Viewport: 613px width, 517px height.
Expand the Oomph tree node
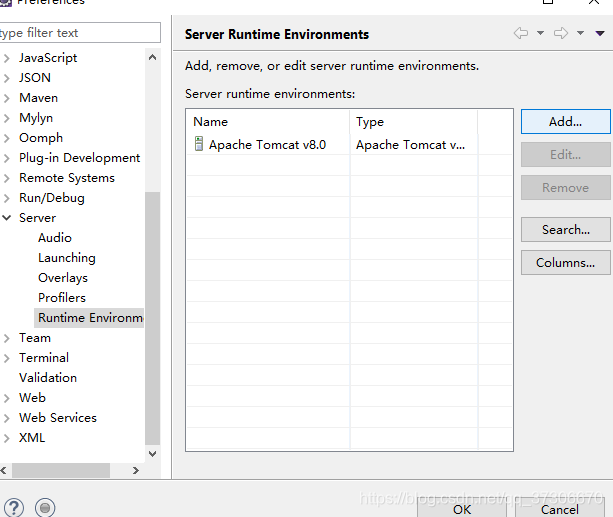tap(6, 138)
